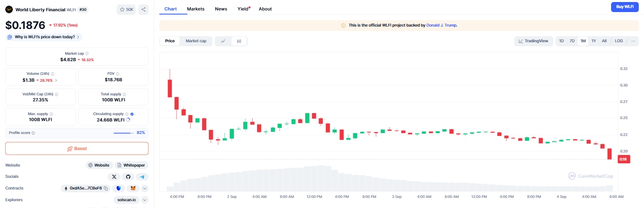Click the Profile score info icon
This screenshot has width=644, height=208.
[x=33, y=133]
